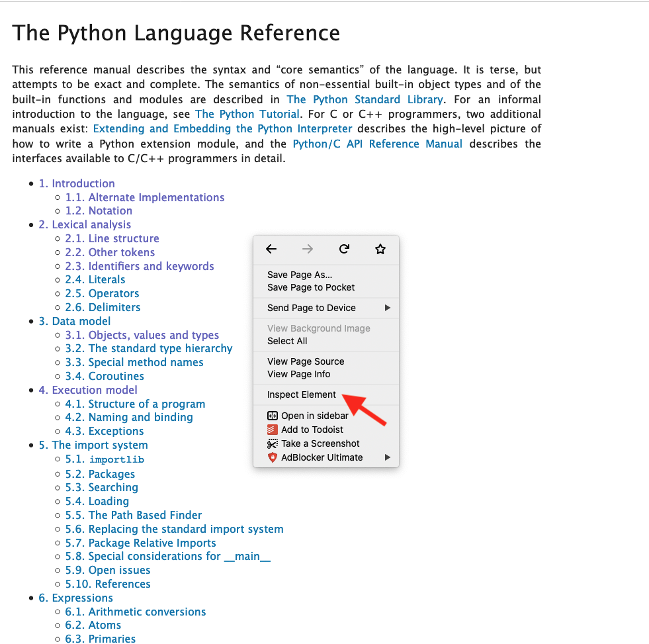
Task: Open 6.1. Arithmetic conversions
Action: click(x=136, y=612)
